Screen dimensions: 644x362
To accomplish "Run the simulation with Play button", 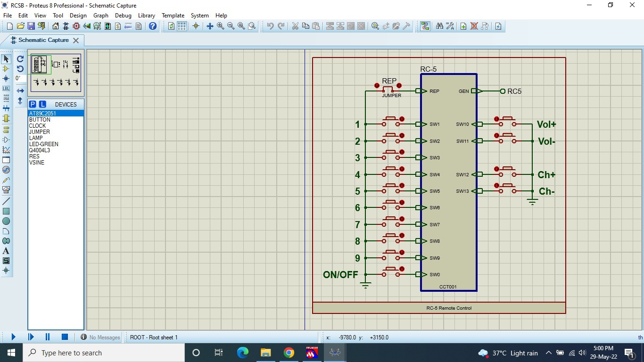I will tap(13, 337).
